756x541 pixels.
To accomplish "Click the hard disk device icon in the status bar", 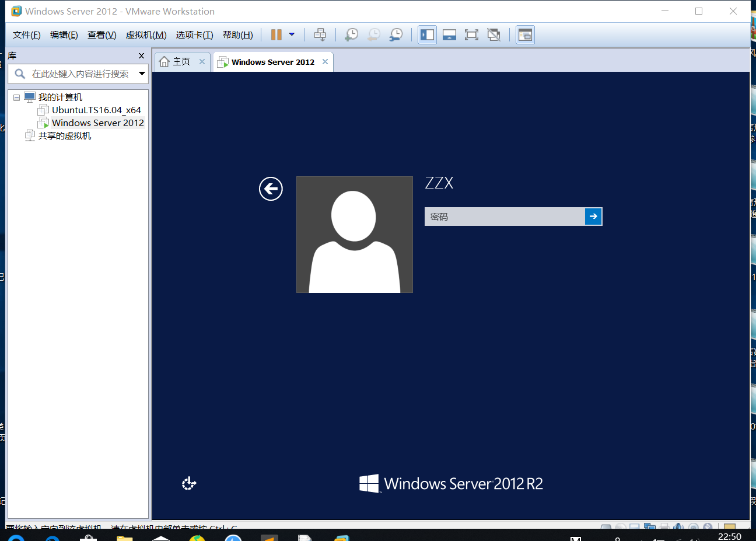I will (605, 528).
